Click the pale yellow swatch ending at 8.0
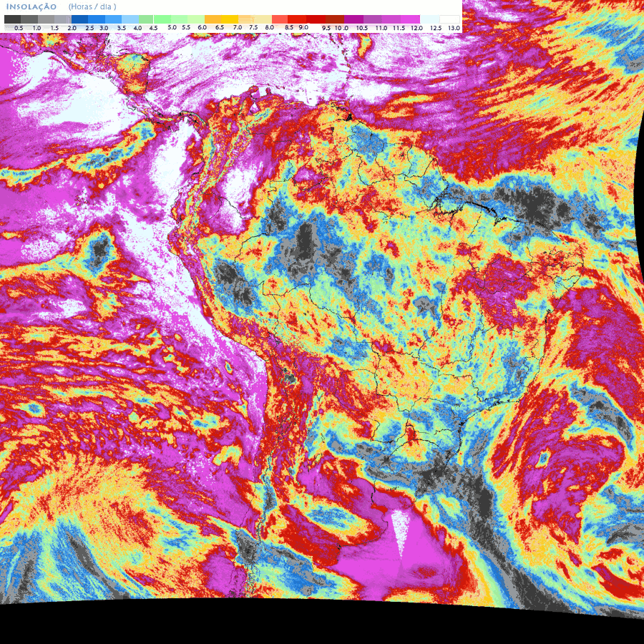Screen dimensions: 644x644 263,19
